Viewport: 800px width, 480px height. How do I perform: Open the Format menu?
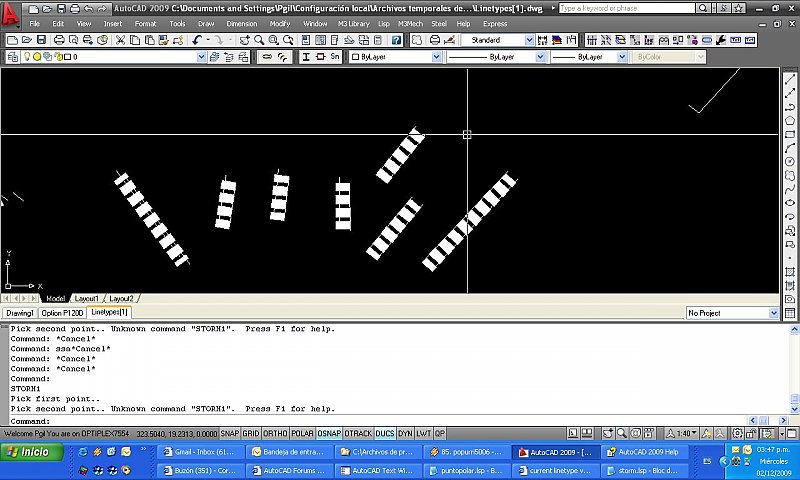click(x=145, y=23)
